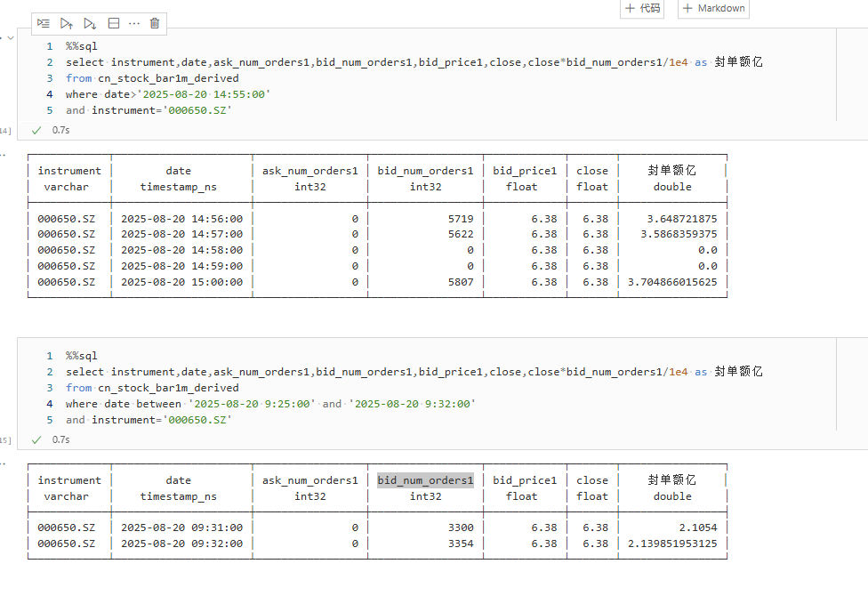Viewport: 868px width, 596px height.
Task: Click the first cell's green success checkmark
Action: click(x=36, y=130)
